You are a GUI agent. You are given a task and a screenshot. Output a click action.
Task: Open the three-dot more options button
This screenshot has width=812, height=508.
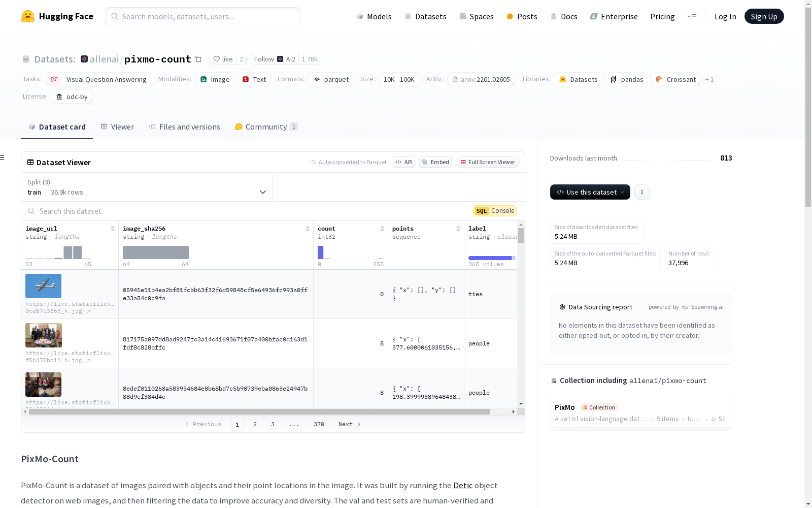tap(642, 192)
